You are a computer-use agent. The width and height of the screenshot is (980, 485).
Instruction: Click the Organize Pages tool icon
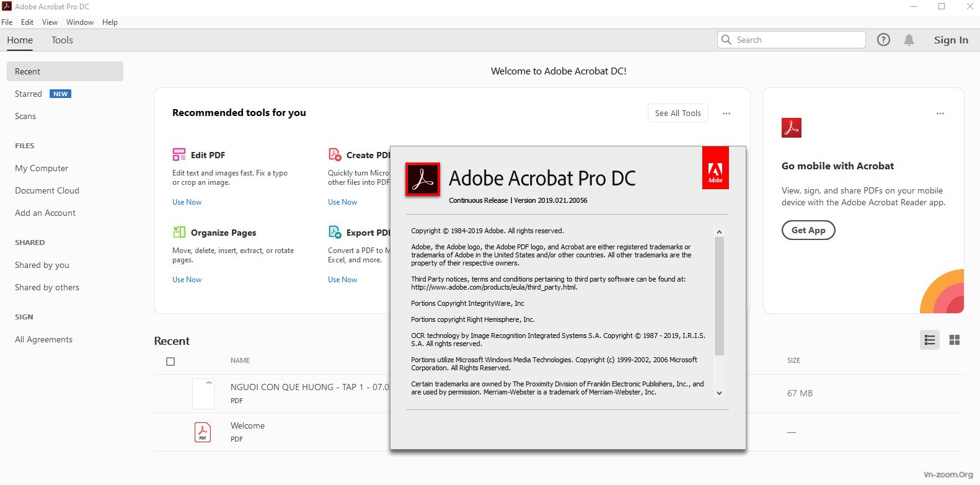tap(179, 232)
